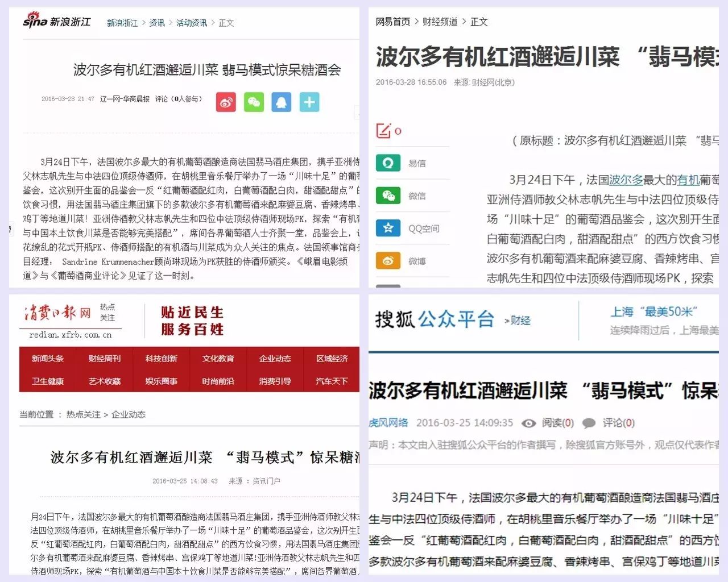Select the 财经周刊 menu item
The height and width of the screenshot is (582, 728).
click(105, 359)
